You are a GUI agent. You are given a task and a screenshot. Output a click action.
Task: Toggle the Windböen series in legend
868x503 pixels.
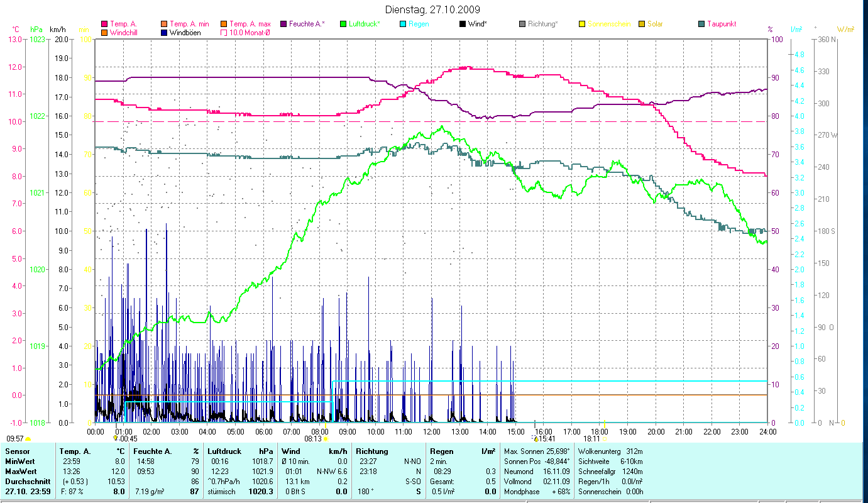tap(165, 33)
